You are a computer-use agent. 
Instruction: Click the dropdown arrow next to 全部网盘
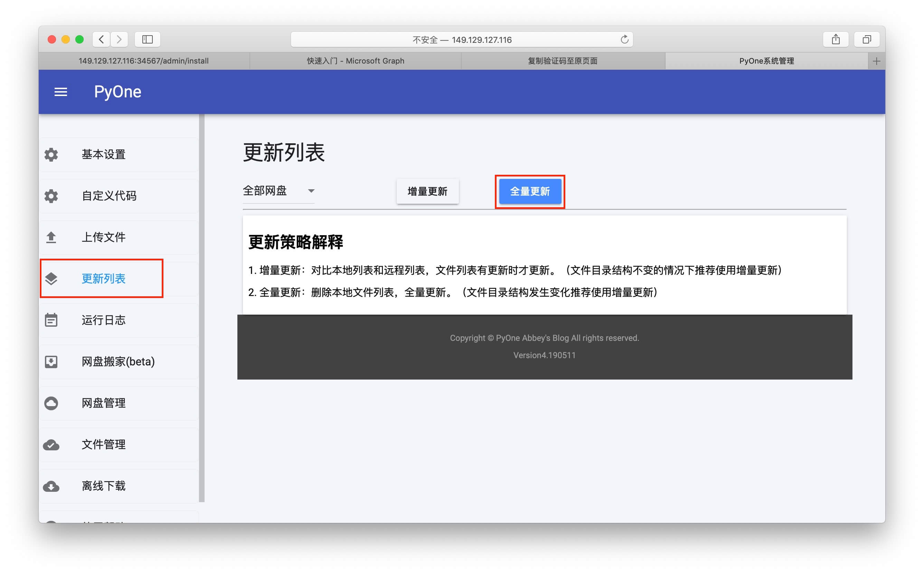coord(311,191)
